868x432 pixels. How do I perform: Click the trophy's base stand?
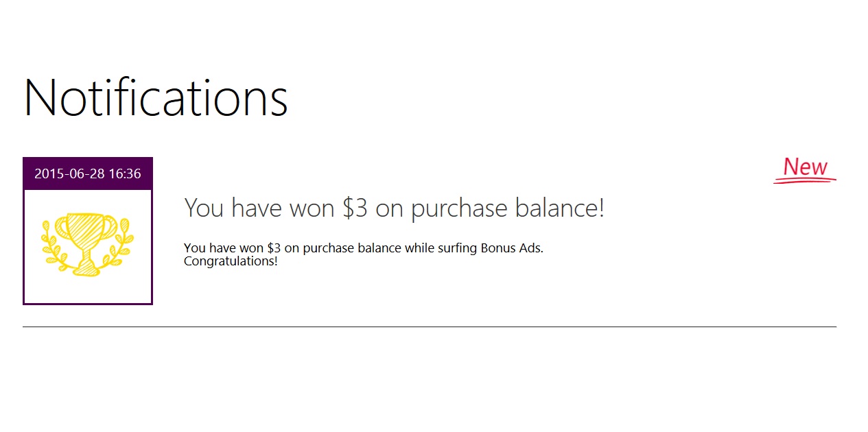pos(87,269)
